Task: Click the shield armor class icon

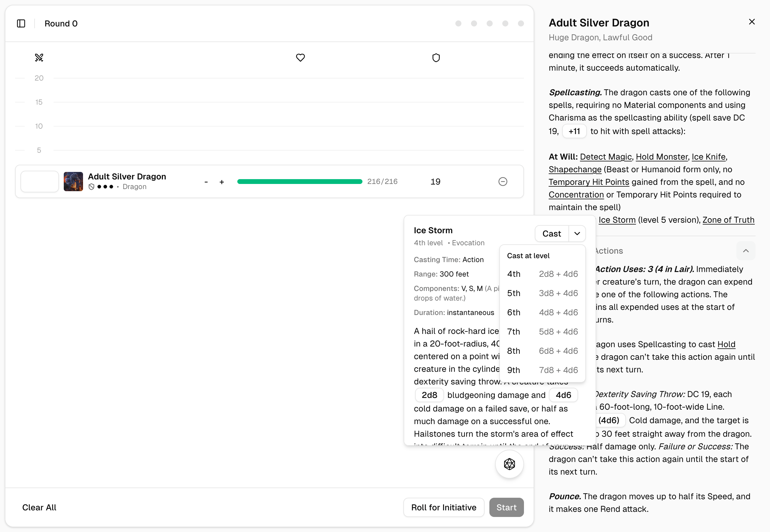Action: (436, 58)
